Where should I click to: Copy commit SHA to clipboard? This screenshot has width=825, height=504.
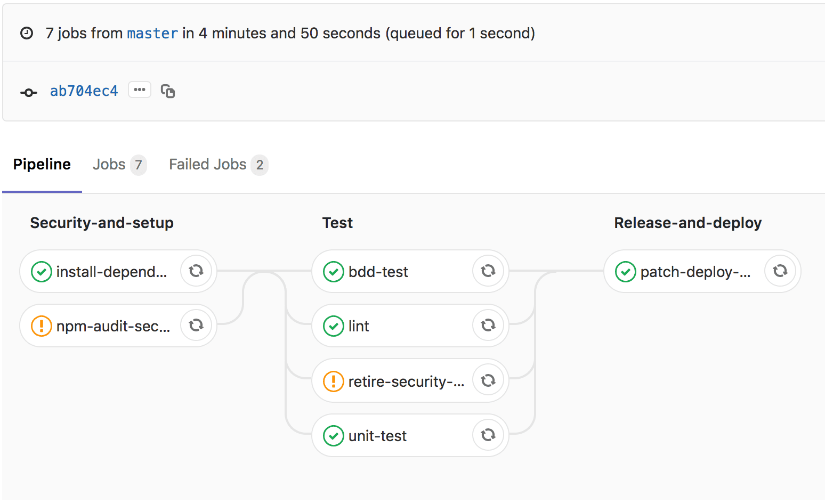coord(168,92)
